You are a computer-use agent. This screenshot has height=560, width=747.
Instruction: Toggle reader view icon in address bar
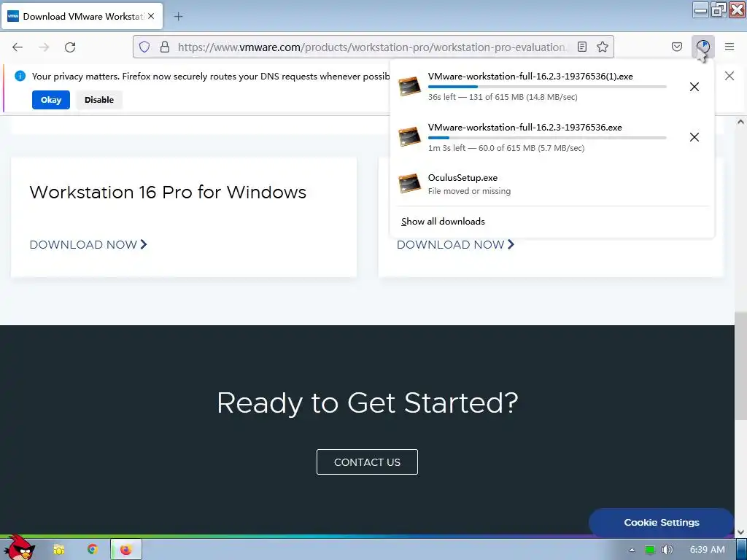(x=581, y=47)
